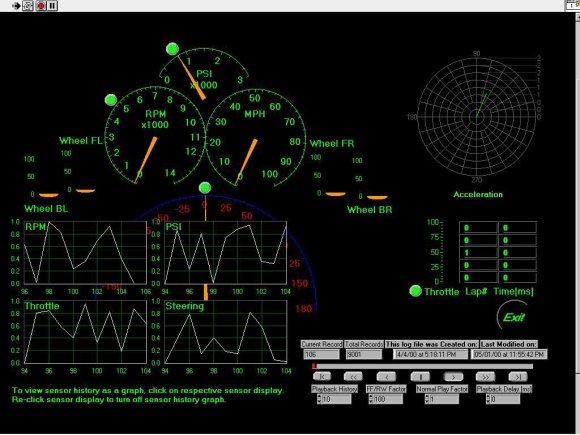Click the FF/RW Factor value field
The image size is (580, 435).
388,399
